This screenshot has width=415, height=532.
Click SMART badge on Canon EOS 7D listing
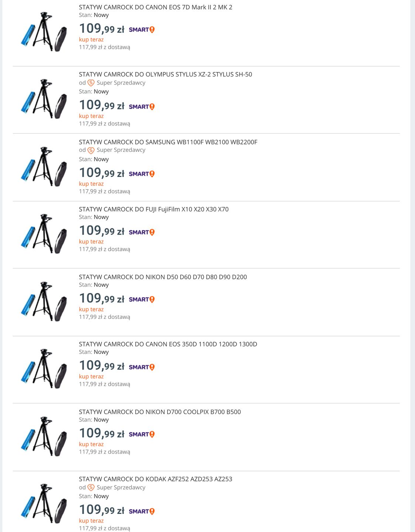(x=141, y=30)
